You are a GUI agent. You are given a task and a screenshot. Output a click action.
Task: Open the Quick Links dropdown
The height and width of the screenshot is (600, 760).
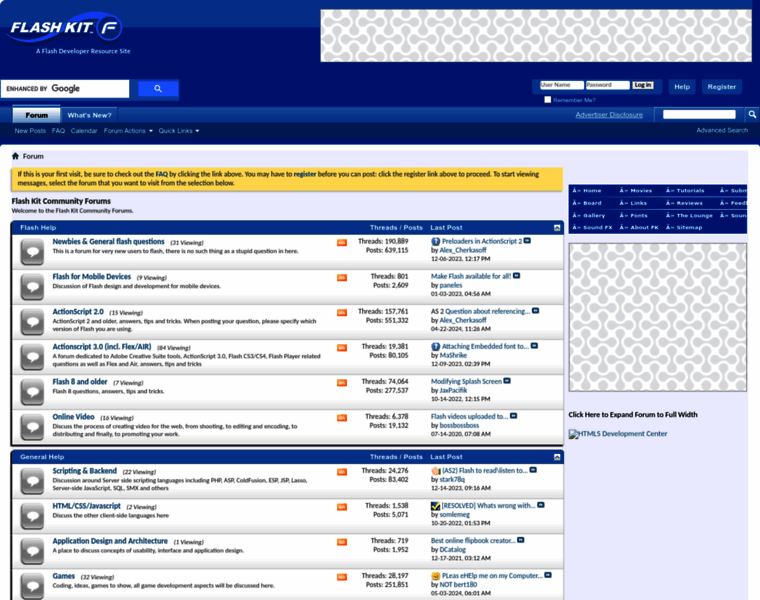pos(179,131)
